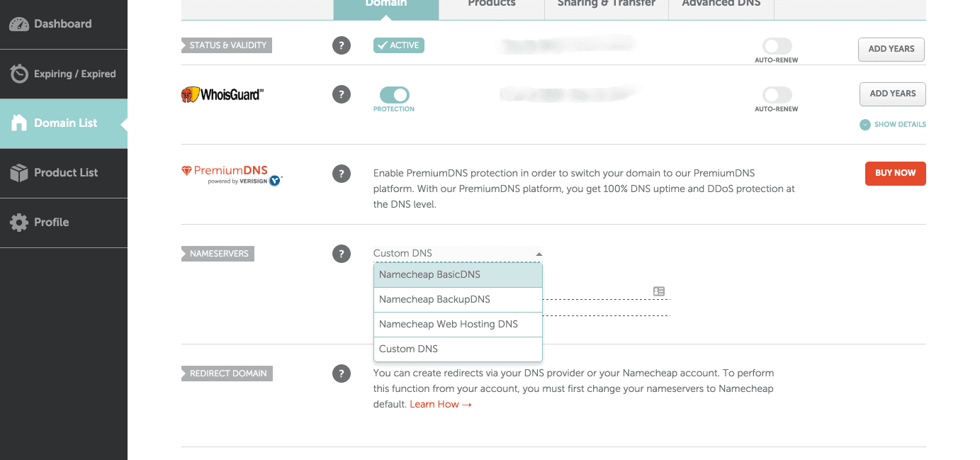
Task: Click the PremiumDNS help question mark icon
Action: click(342, 174)
